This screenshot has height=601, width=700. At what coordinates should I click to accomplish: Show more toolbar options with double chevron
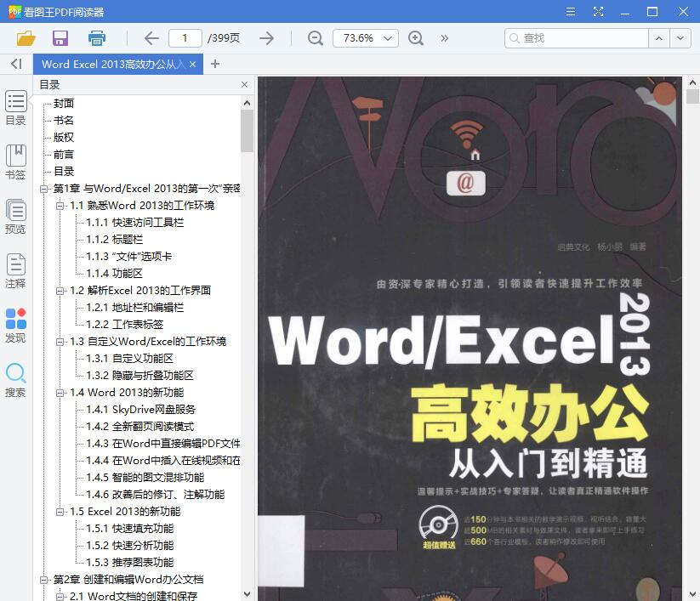(x=444, y=38)
